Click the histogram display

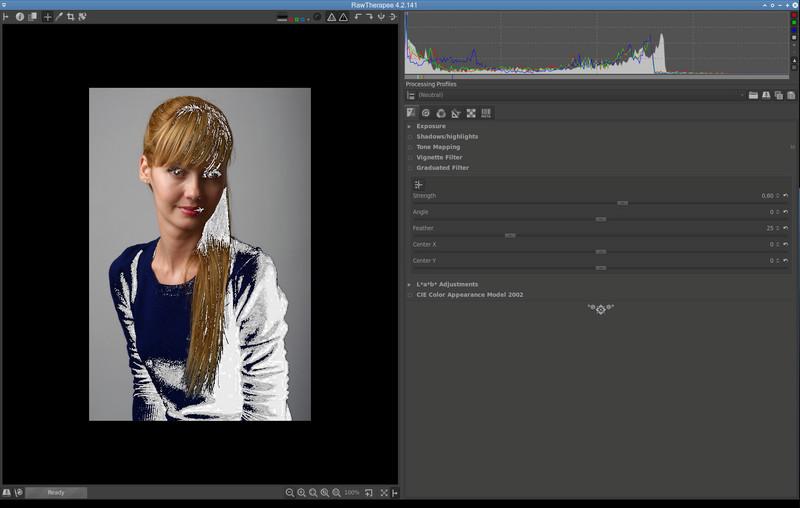pyautogui.click(x=597, y=44)
